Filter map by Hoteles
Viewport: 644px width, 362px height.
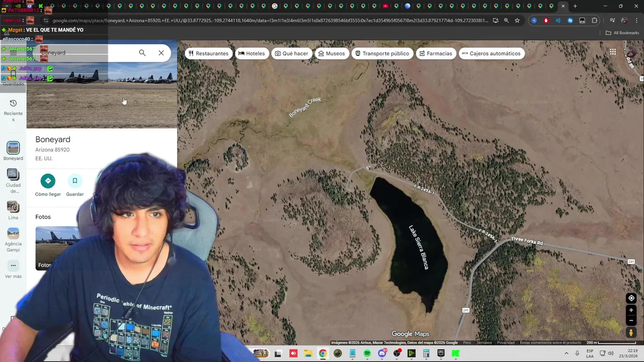click(252, 53)
